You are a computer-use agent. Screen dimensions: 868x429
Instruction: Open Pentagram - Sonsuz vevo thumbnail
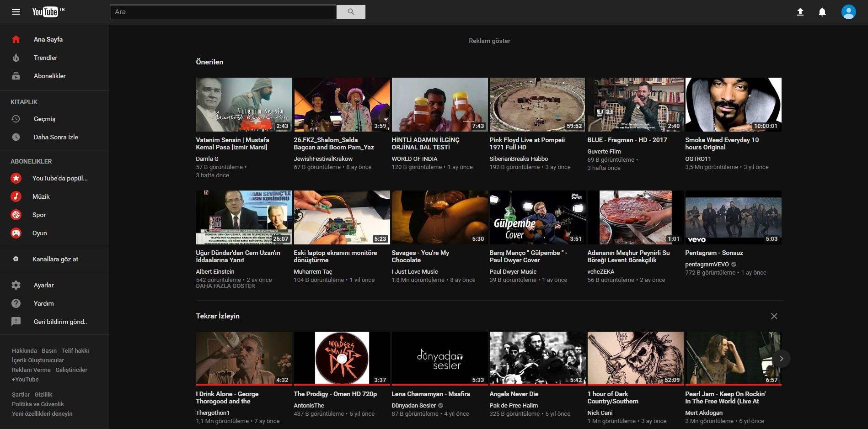(733, 217)
